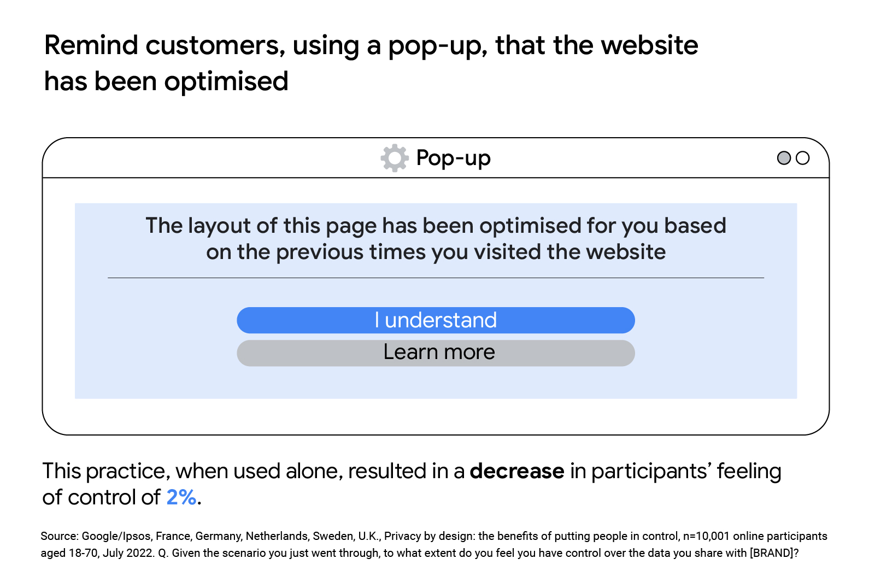Click the message "The layout of this page has been optimised"
875x588 pixels.
tap(363, 226)
